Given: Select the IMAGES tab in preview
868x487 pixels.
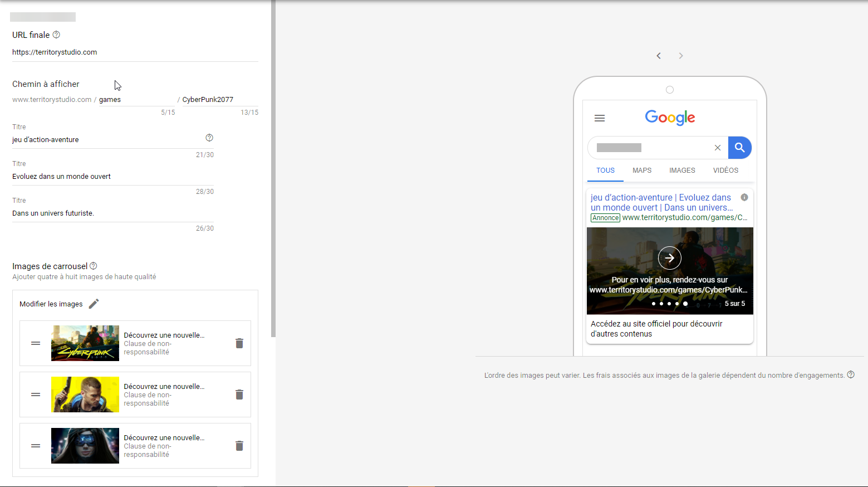Looking at the screenshot, I should (x=682, y=171).
